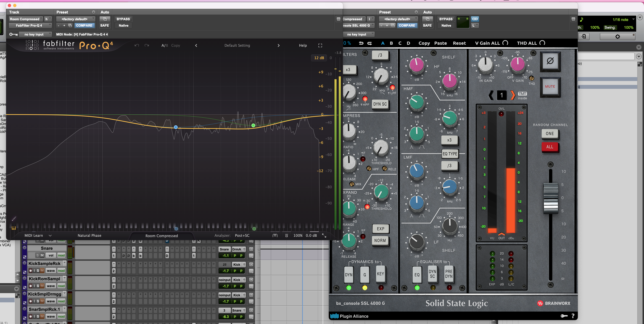This screenshot has height=324, width=644.
Task: Click the Natural Phase processing mode selector
Action: pos(89,235)
